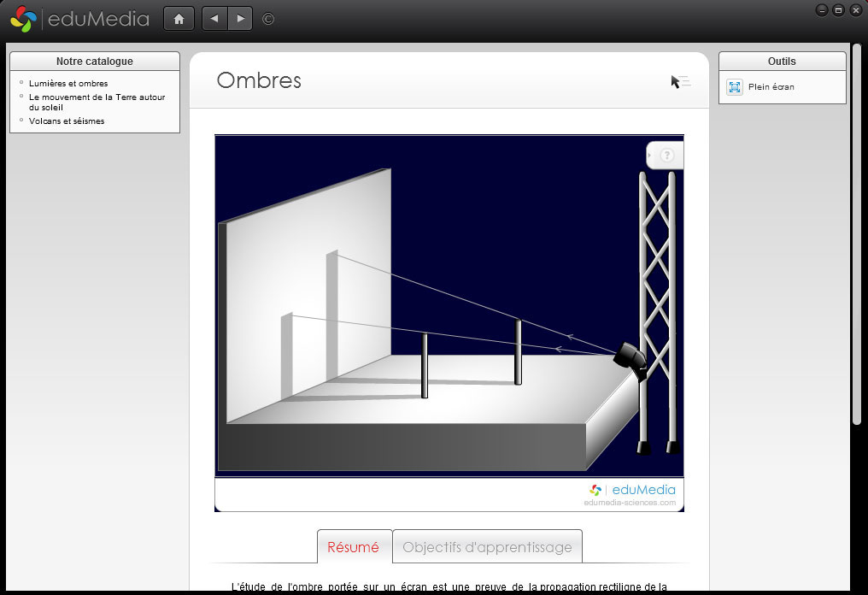Minimize the eduMedia window
Image resolution: width=868 pixels, height=595 pixels.
point(821,10)
